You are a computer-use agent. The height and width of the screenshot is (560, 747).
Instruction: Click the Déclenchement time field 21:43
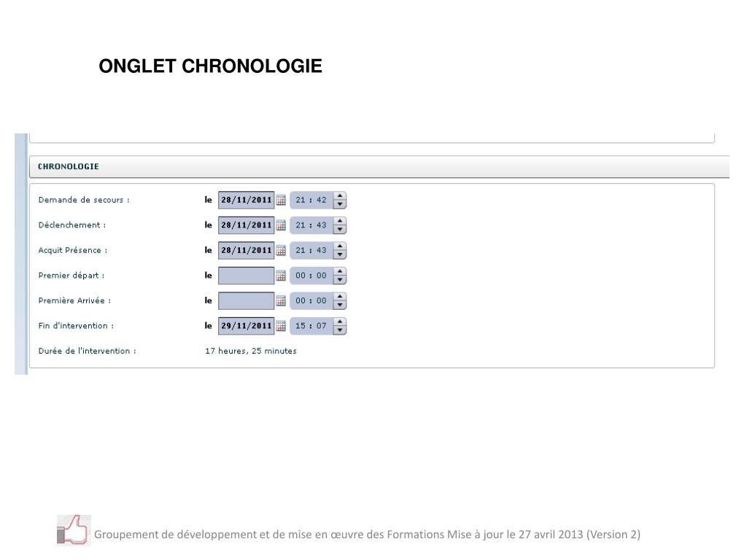pyautogui.click(x=311, y=226)
